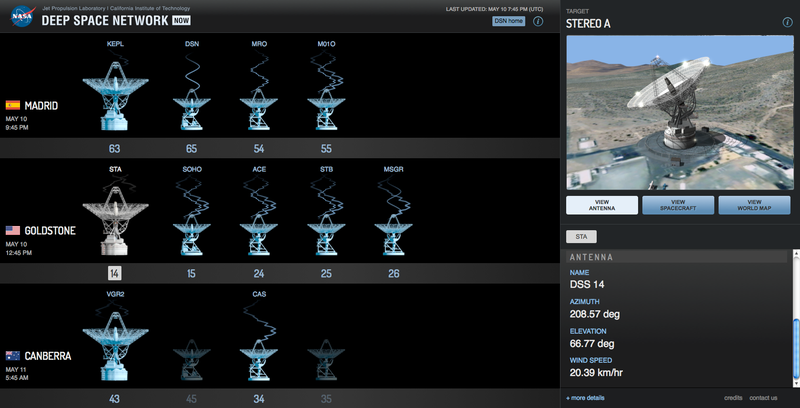Click the 208.57 deg azimuth value

point(595,314)
